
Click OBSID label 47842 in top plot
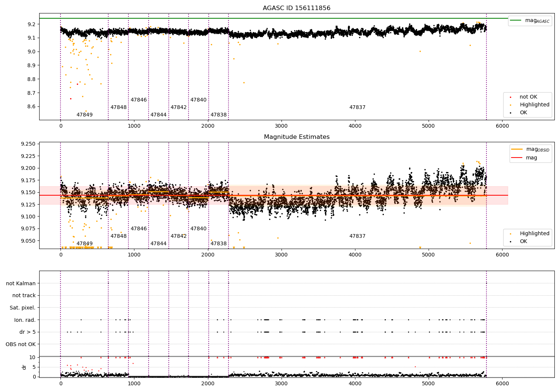pyautogui.click(x=178, y=108)
